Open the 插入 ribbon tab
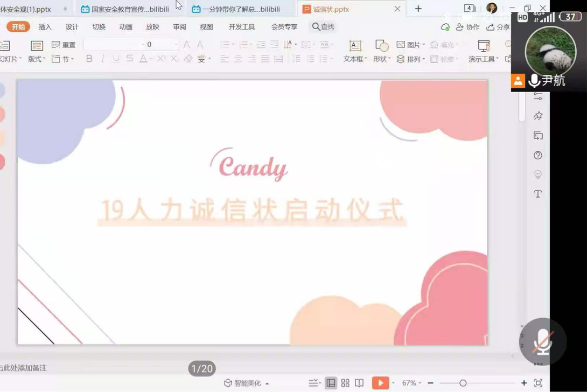This screenshot has height=392, width=587. (45, 26)
